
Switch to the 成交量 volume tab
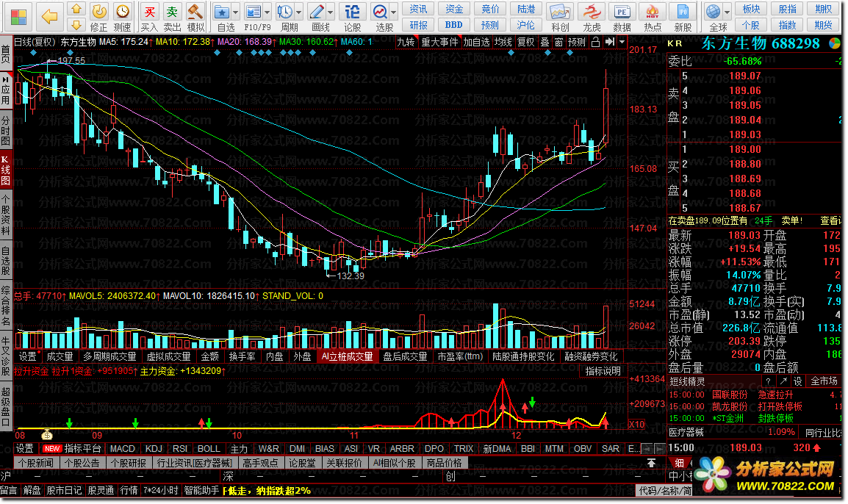(60, 356)
